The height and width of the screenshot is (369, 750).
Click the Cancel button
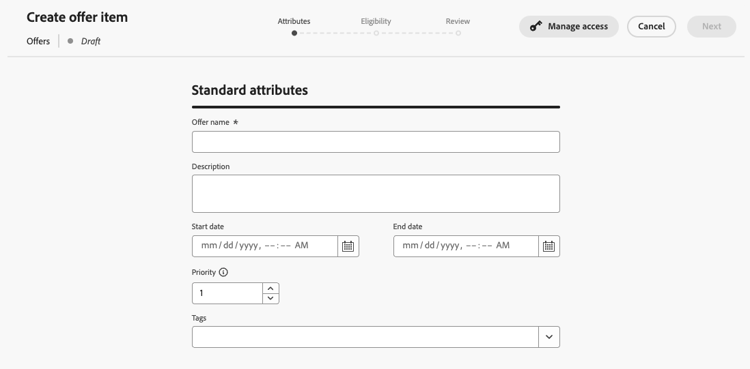pyautogui.click(x=651, y=26)
